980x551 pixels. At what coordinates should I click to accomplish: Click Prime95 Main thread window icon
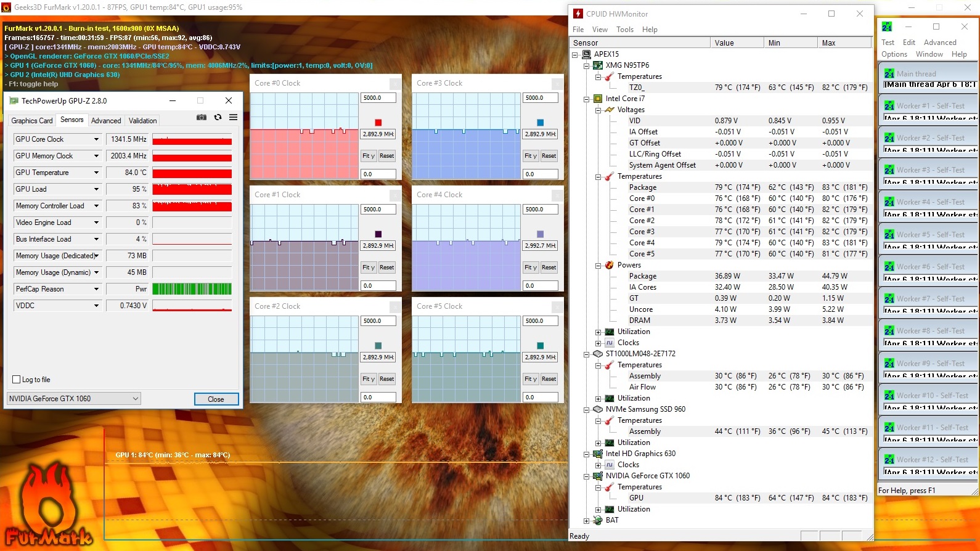[889, 73]
